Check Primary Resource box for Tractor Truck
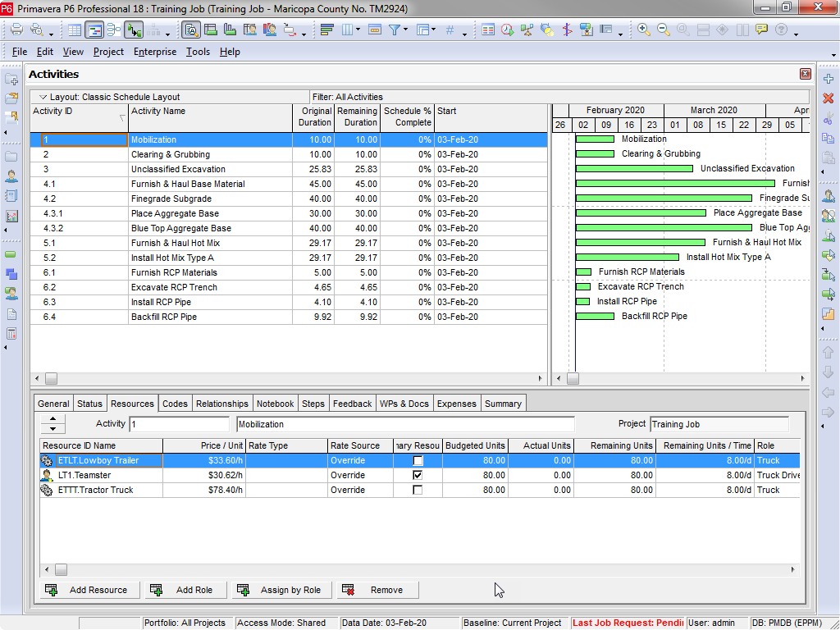840x630 pixels. click(x=418, y=491)
